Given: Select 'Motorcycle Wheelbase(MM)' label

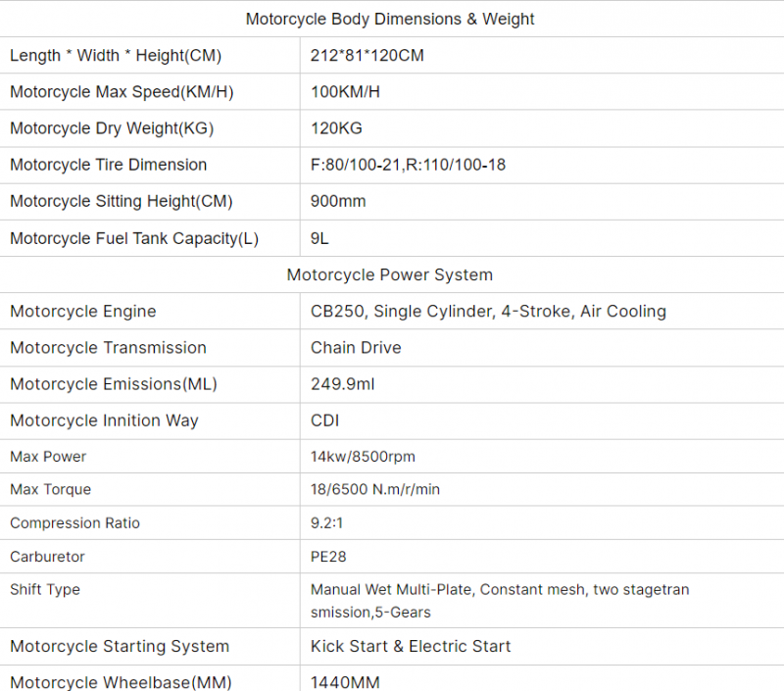Looking at the screenshot, I should tap(121, 682).
